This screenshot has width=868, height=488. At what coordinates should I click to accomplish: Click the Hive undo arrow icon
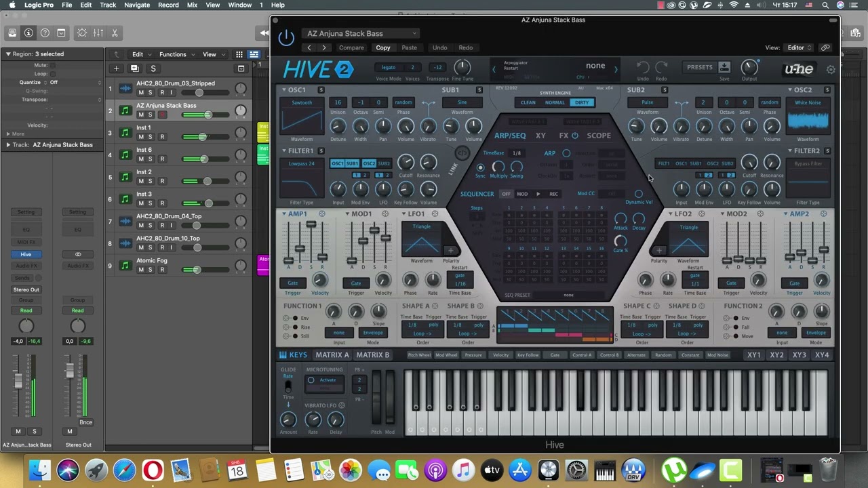[642, 67]
